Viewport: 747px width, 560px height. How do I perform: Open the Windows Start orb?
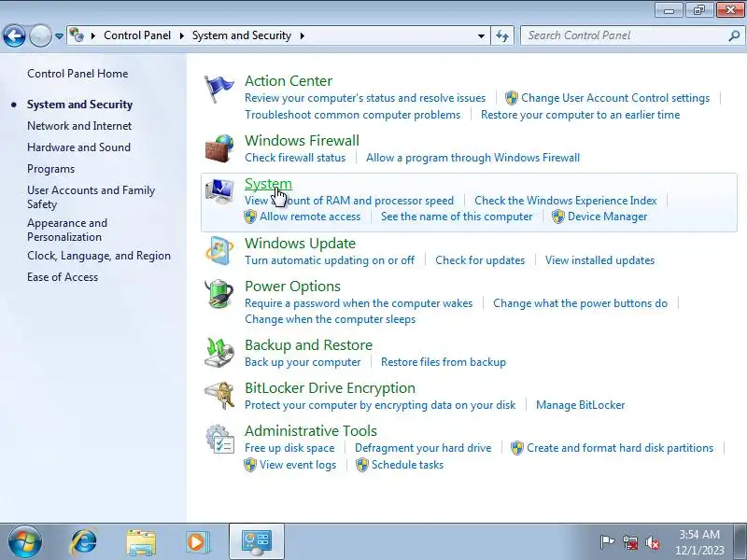(25, 541)
